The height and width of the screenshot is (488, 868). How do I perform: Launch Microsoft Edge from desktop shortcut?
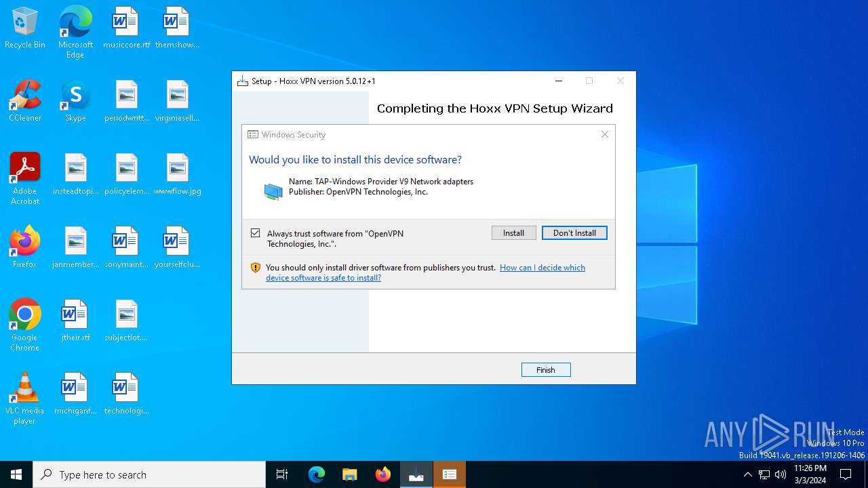click(75, 33)
